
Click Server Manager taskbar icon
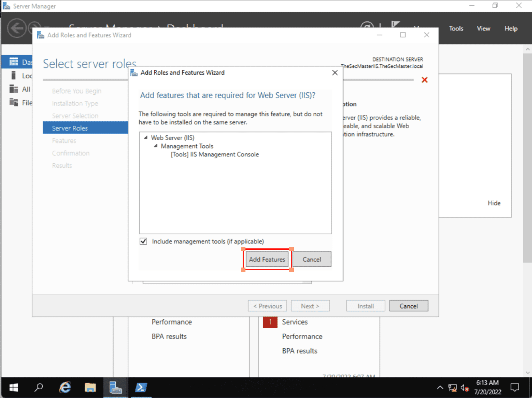pos(116,387)
